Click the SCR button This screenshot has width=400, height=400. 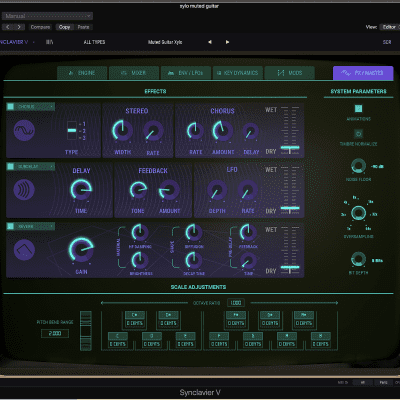point(387,42)
